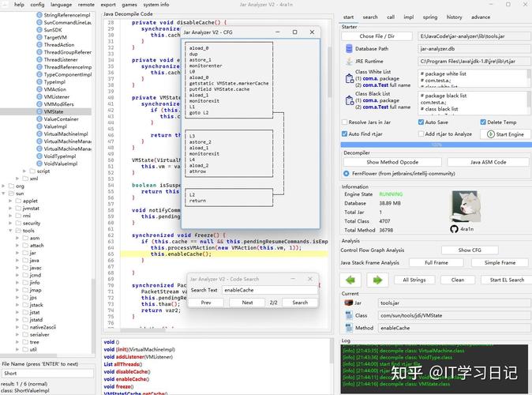This screenshot has height=395, width=532.
Task: Click the Database Path icon
Action: [349, 48]
